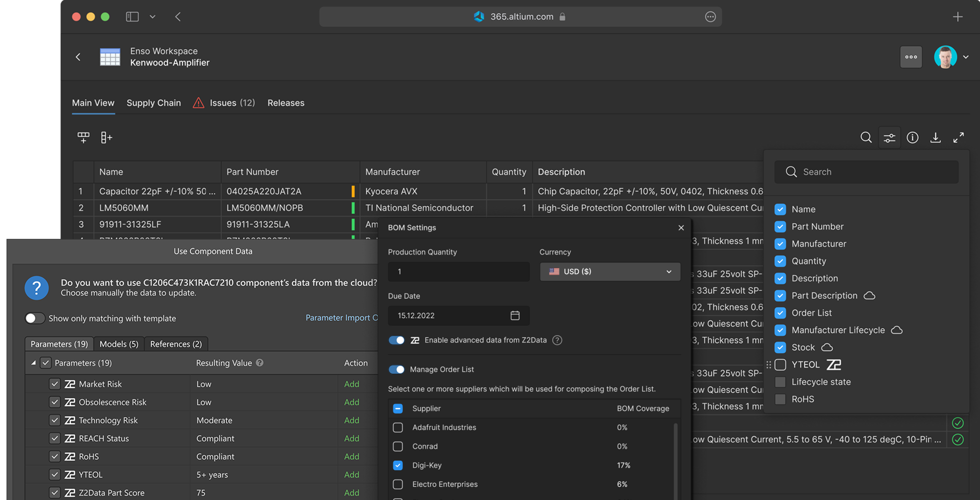Turn on Show only matching with template
Screen dimensions: 980x500
tap(35, 318)
